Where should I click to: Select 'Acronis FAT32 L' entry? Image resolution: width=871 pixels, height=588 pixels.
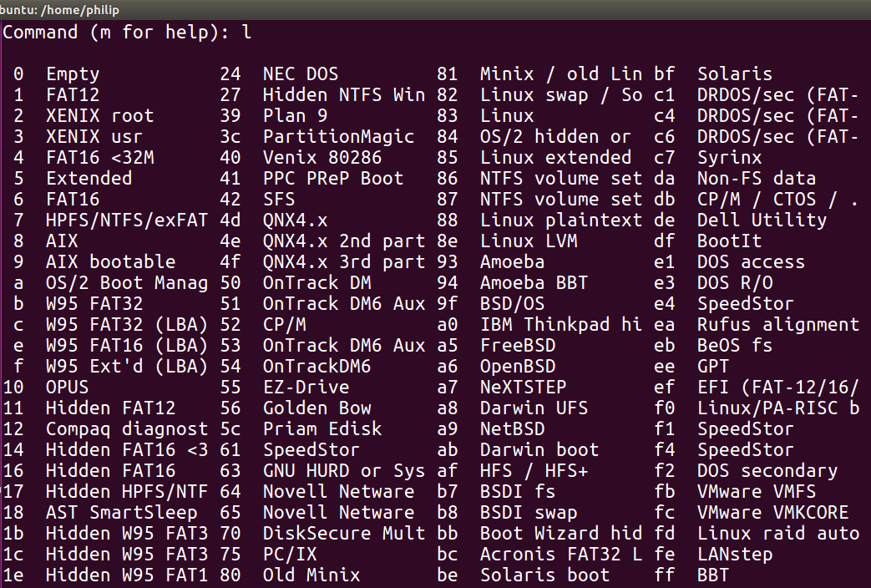[x=561, y=555]
